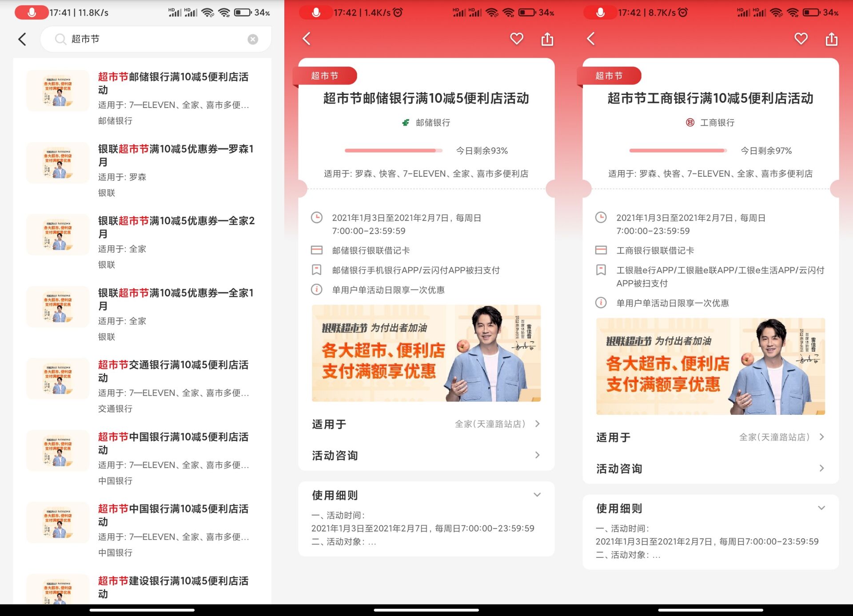Open result 超市节交通银行满10减5便利店活动
Viewport: 853px width, 616px height.
coord(142,386)
